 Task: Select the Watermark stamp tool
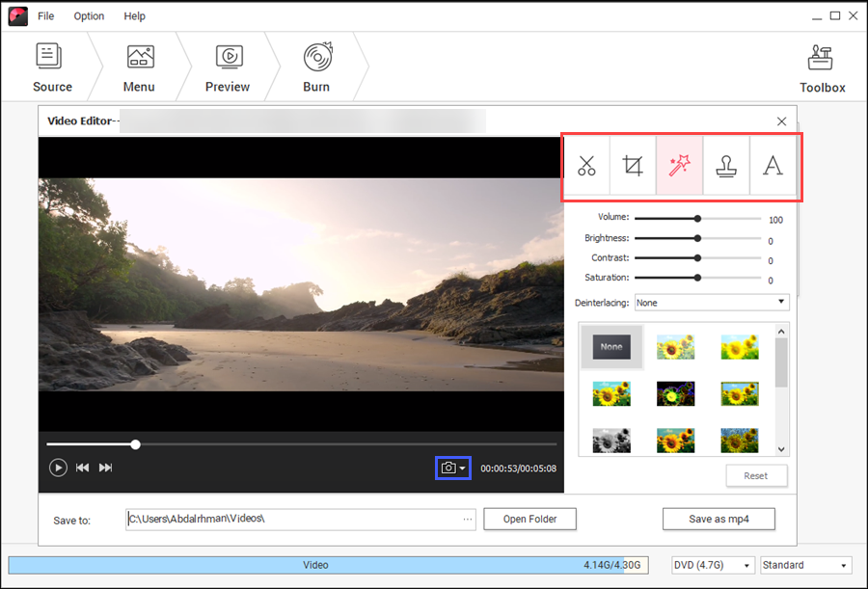[x=725, y=166]
